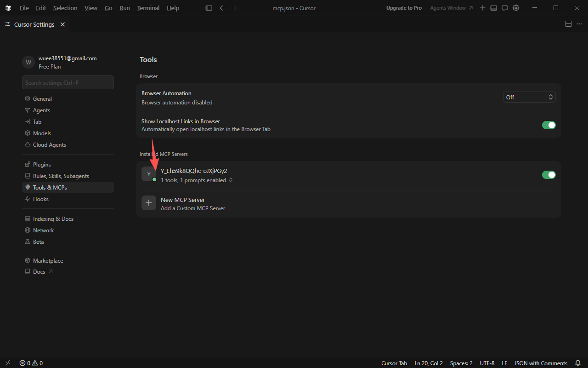Click the remote window icon in status bar
The height and width of the screenshot is (368, 588).
[x=8, y=363]
